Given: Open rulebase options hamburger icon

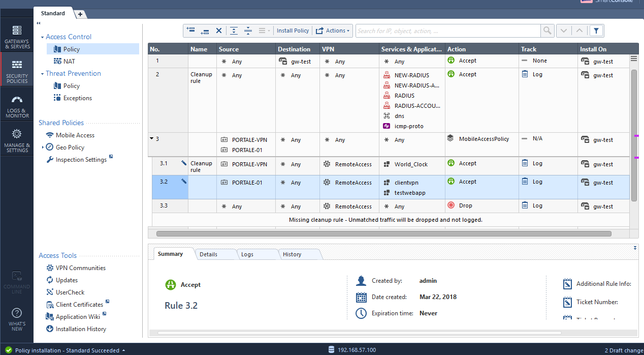Looking at the screenshot, I should [633, 58].
